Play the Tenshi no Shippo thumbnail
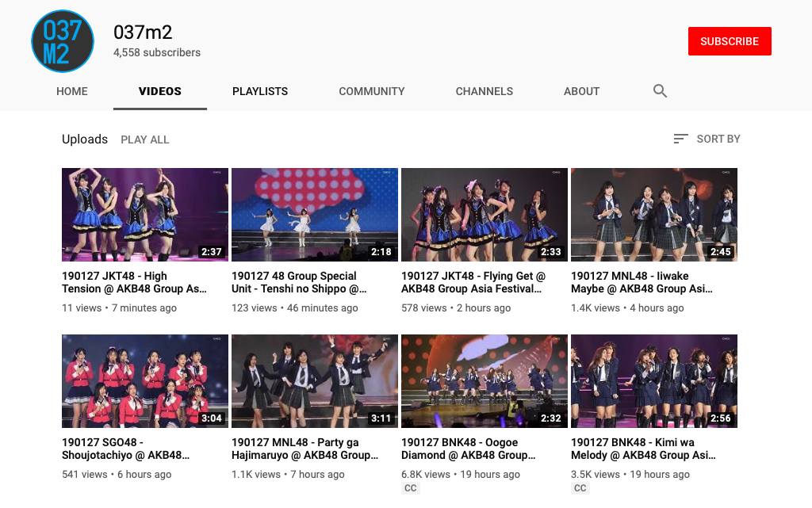This screenshot has width=812, height=508. coord(315,215)
